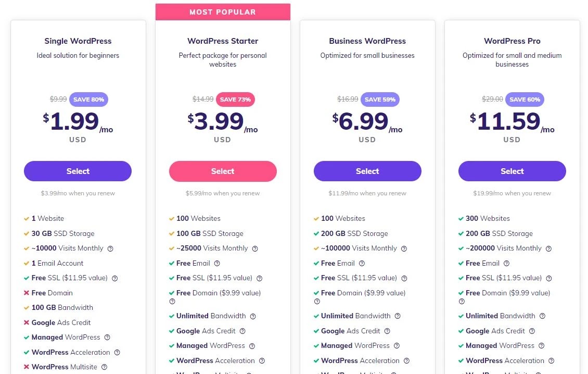Open Visits Monthly help icon in Single WordPress
Screen dimensions: 588x374
110,248
